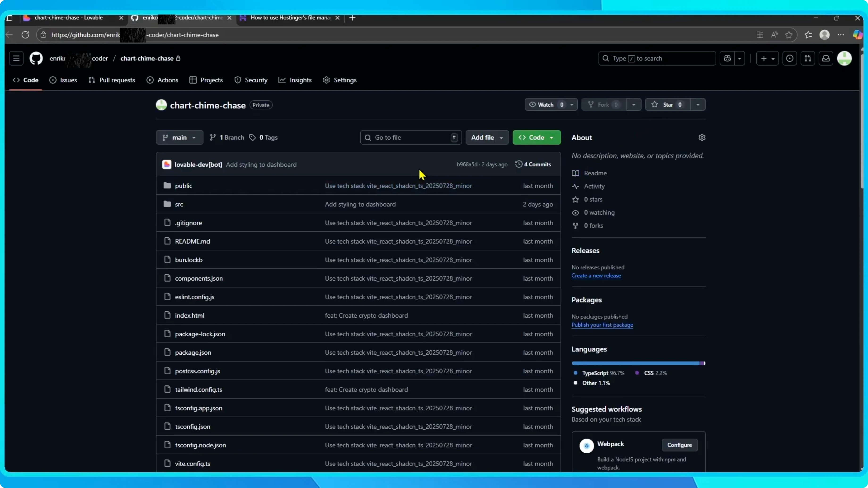868x488 pixels.
Task: Switch to the Actions tab
Action: tap(163, 80)
